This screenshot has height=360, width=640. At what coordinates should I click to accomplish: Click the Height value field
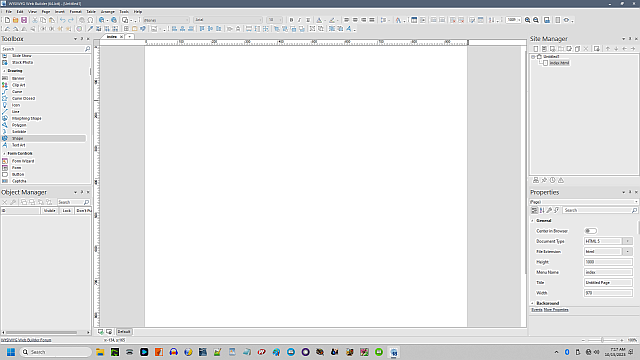pos(608,262)
